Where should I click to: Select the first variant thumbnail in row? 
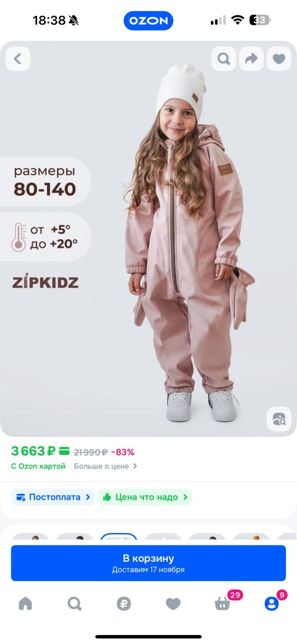pos(31,539)
